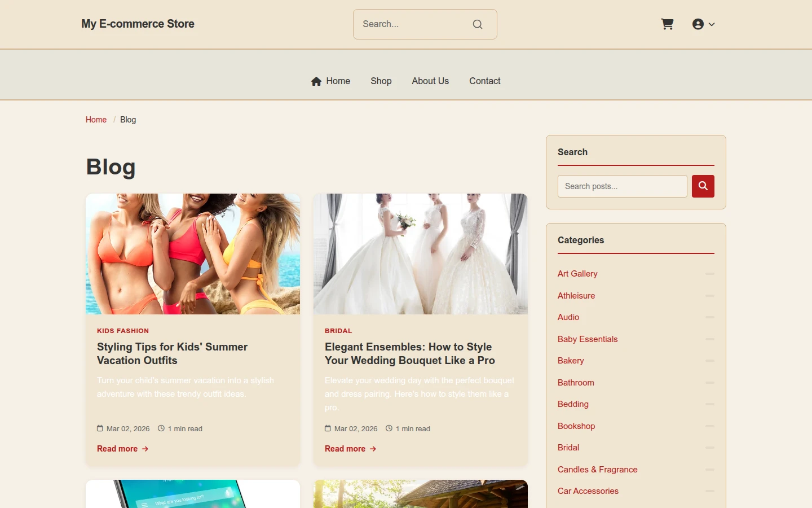Click the header search magnifier icon
The height and width of the screenshot is (508, 812).
pyautogui.click(x=478, y=24)
